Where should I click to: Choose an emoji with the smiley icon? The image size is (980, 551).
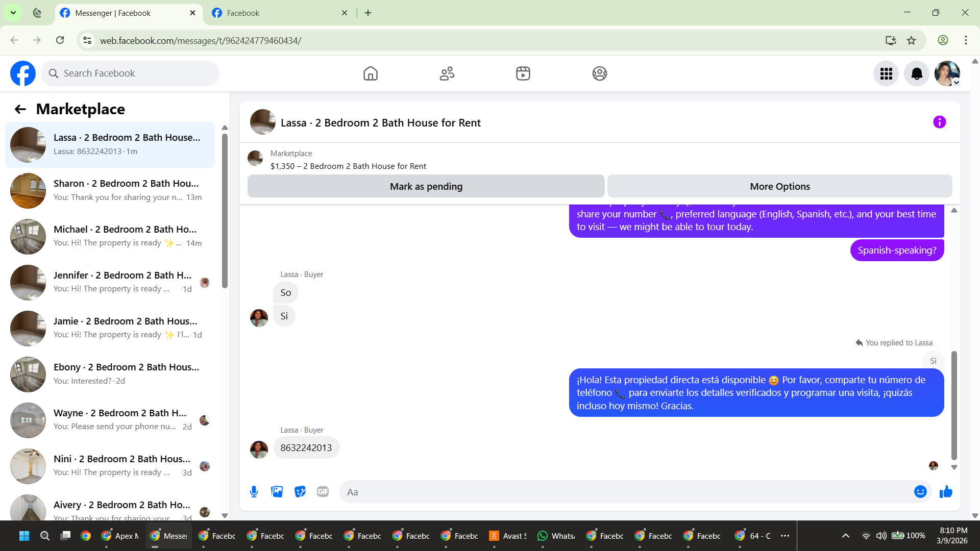920,492
